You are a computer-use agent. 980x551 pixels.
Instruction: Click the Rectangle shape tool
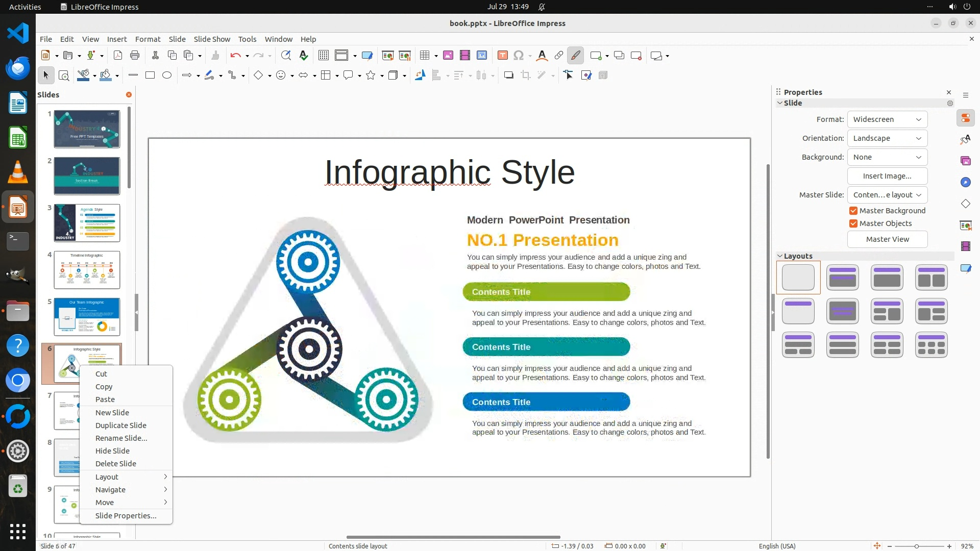pos(150,76)
